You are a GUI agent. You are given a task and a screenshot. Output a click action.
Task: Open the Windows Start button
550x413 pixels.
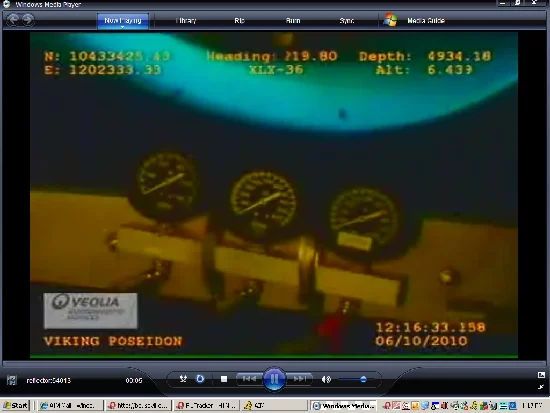point(16,406)
